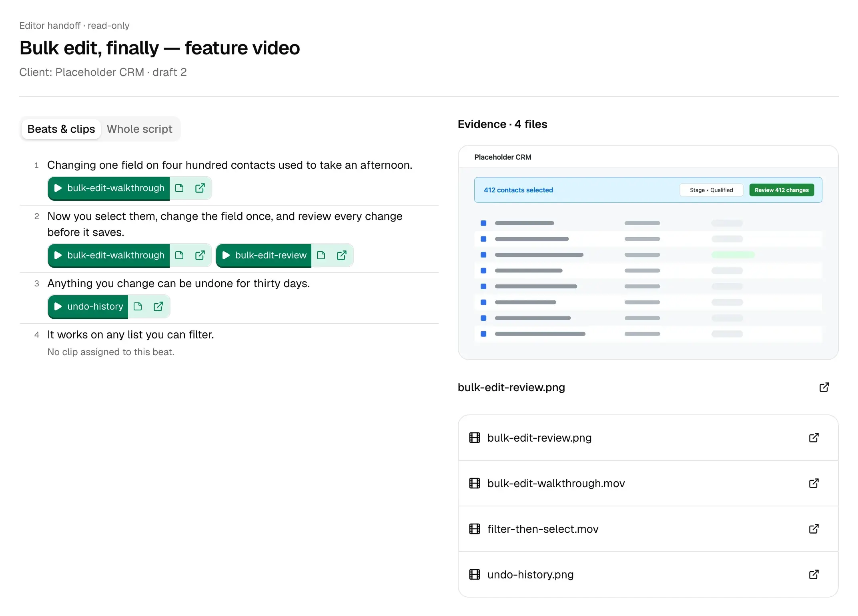Viewport: 858px width, 616px height.
Task: Click beat 1 text about four hundred contacts
Action: pos(230,165)
